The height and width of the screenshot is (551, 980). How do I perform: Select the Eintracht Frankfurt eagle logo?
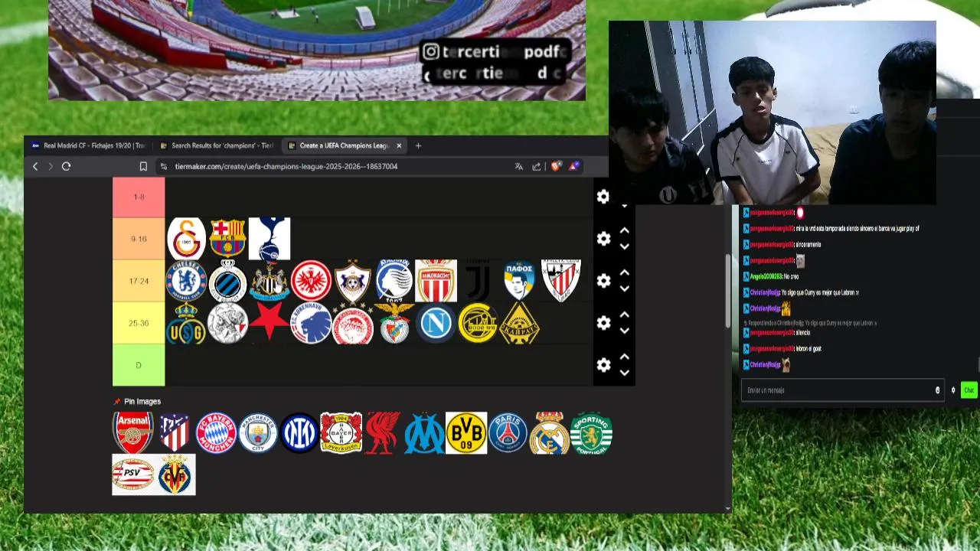point(311,281)
